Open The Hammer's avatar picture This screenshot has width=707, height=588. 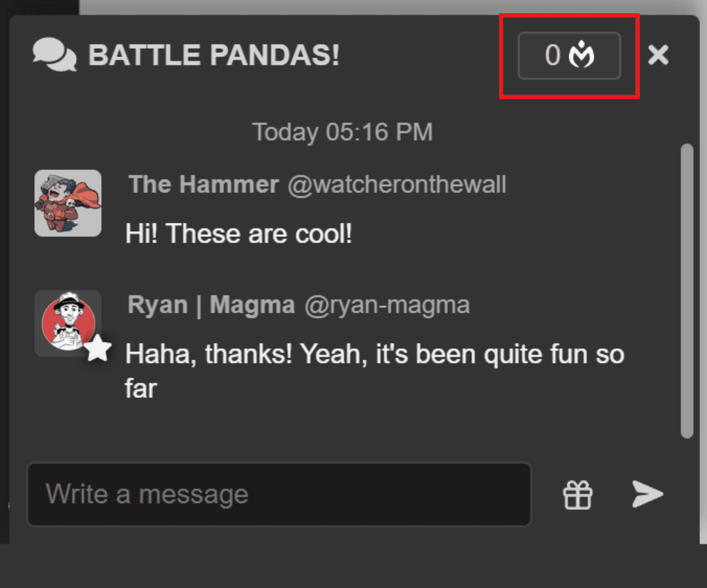pos(68,203)
